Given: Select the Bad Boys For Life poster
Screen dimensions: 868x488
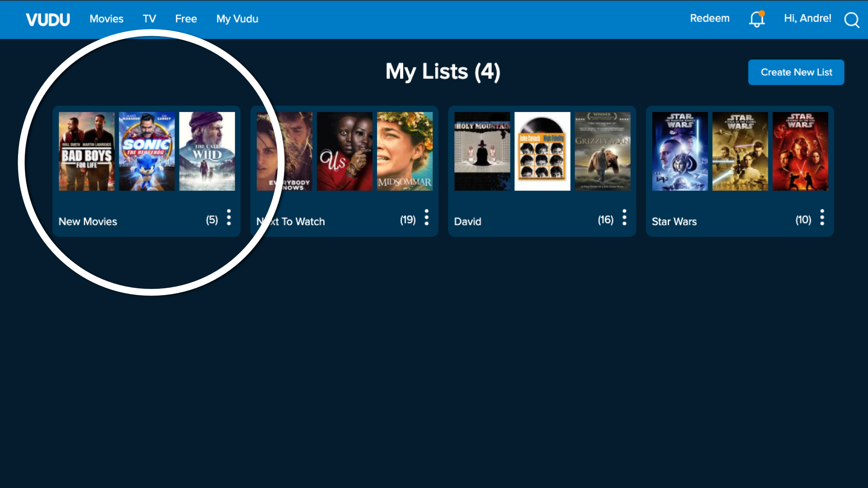Looking at the screenshot, I should tap(86, 151).
